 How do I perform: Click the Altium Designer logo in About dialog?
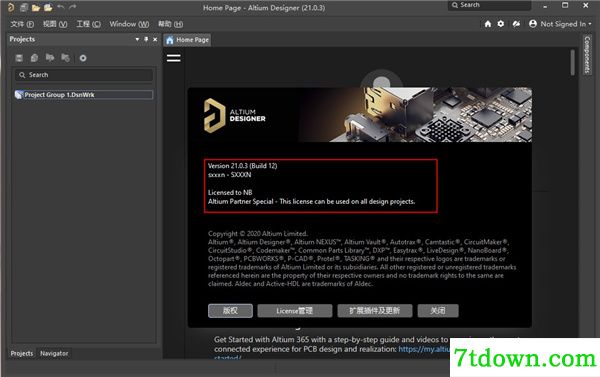coord(234,116)
